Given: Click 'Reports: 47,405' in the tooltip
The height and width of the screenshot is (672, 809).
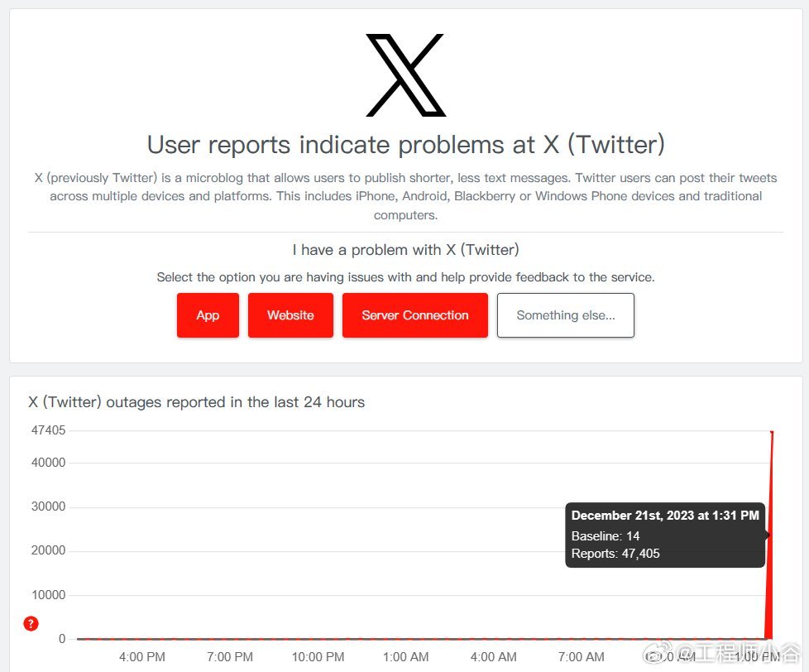Looking at the screenshot, I should (615, 554).
